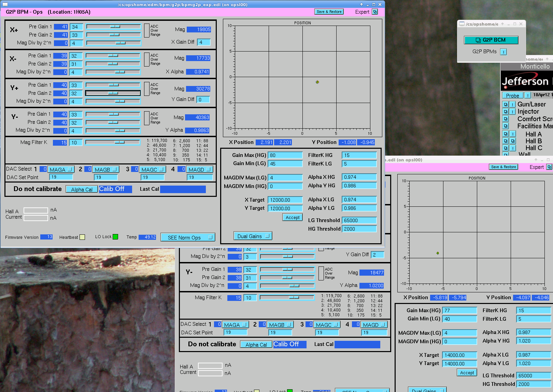Open the Injector display window icon
The height and width of the screenshot is (392, 553).
pyautogui.click(x=506, y=112)
